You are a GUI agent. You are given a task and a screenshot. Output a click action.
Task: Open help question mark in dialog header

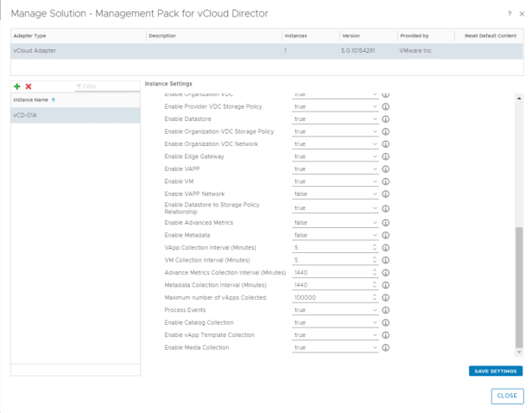click(x=510, y=14)
